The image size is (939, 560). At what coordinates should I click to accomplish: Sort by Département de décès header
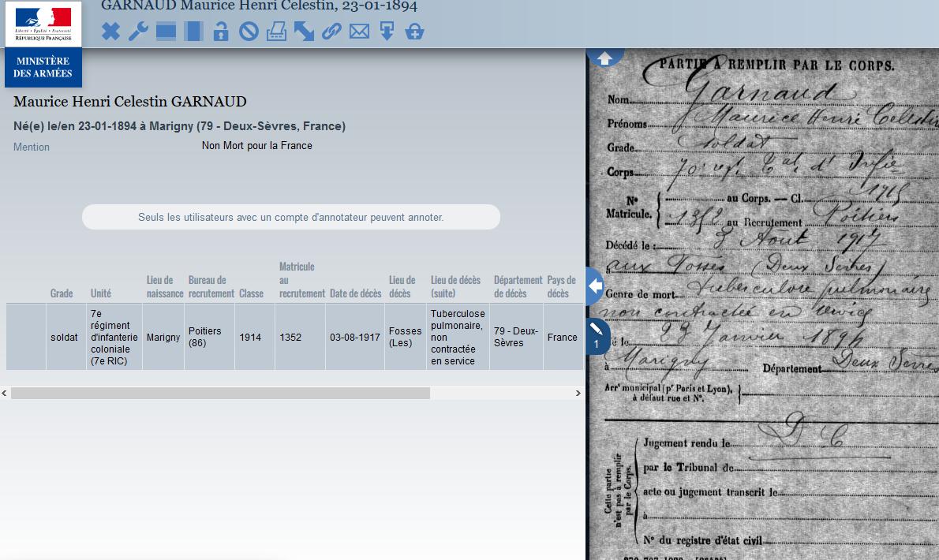518,286
